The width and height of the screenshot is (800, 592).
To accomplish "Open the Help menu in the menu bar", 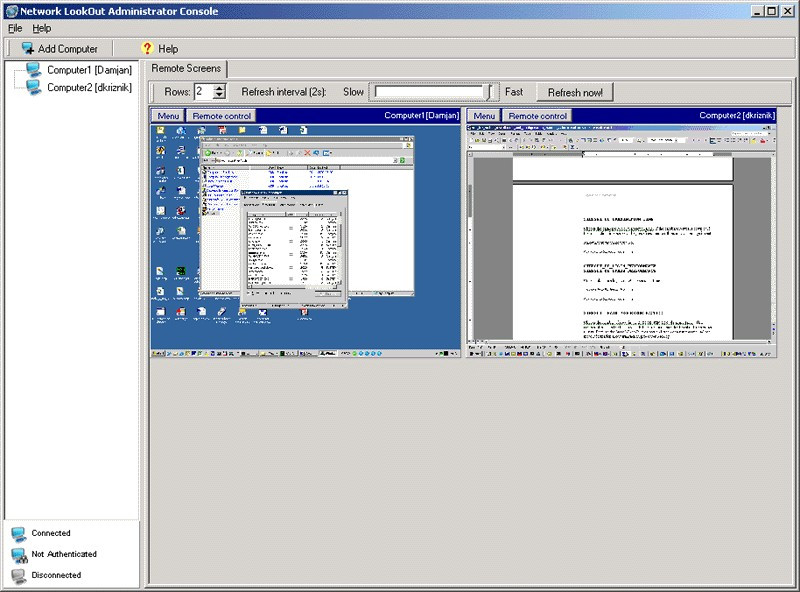I will click(x=41, y=28).
